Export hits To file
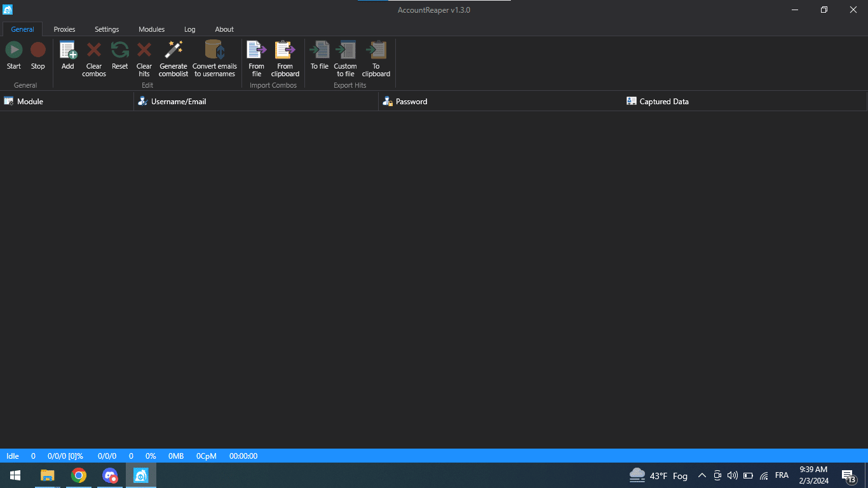868x488 pixels. tap(320, 50)
